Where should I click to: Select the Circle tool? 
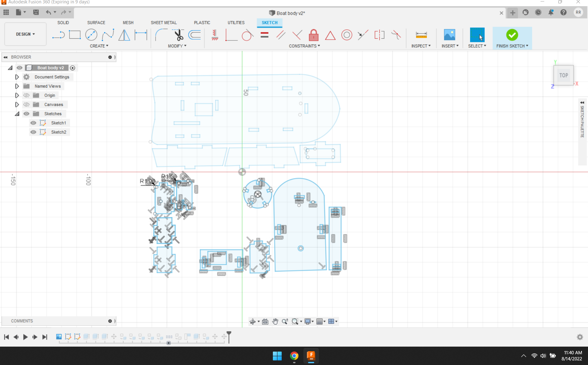point(91,35)
